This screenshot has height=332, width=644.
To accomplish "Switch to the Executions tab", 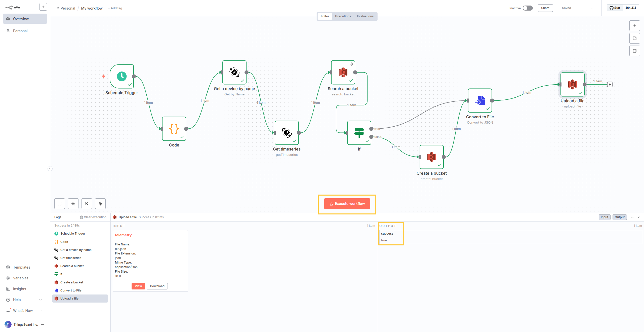I will tap(343, 16).
